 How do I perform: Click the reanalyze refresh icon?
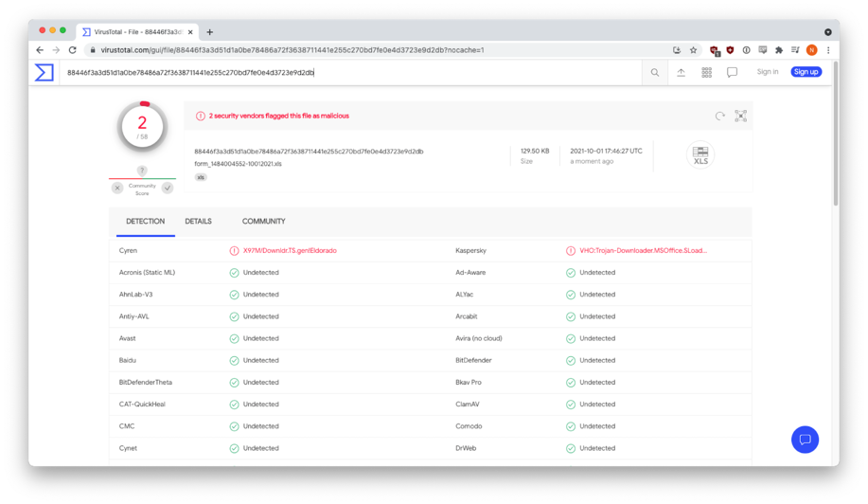719,116
